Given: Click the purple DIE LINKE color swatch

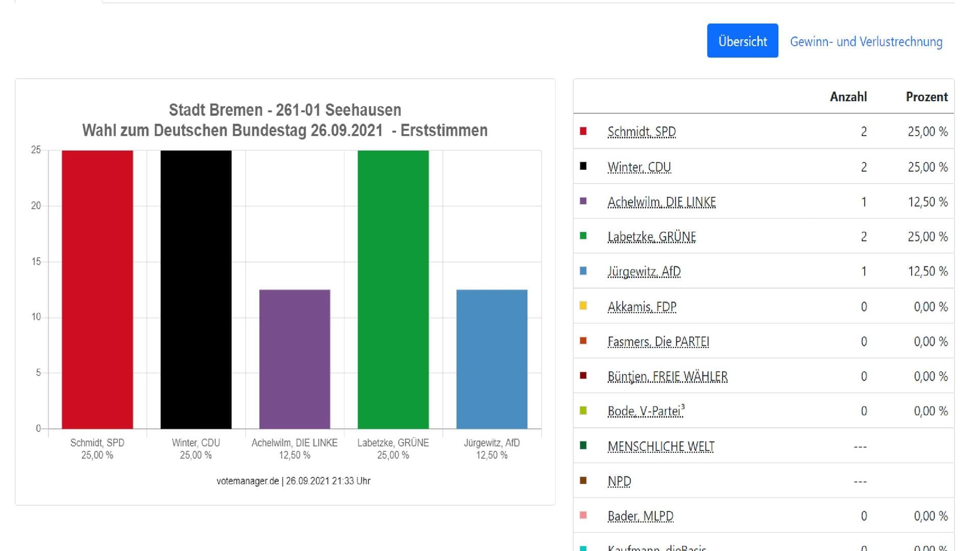Looking at the screenshot, I should [x=583, y=201].
